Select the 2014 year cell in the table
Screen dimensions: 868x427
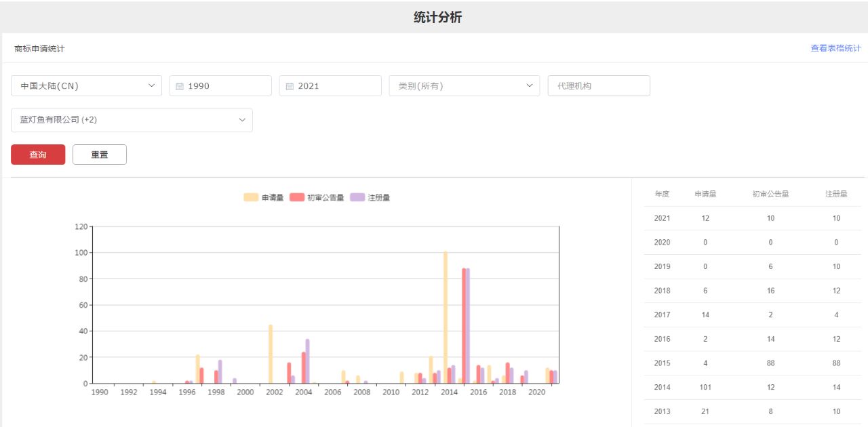click(662, 387)
